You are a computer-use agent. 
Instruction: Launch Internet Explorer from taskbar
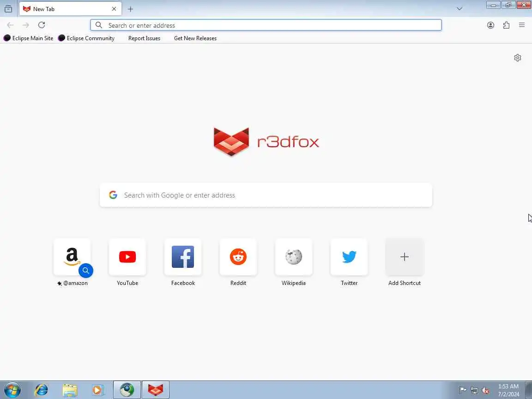tap(42, 390)
